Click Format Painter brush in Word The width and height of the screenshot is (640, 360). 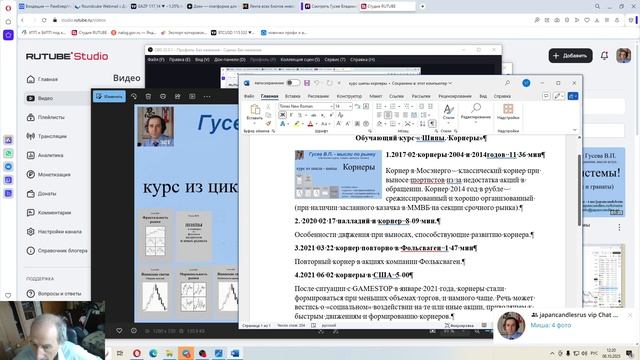pos(268,123)
